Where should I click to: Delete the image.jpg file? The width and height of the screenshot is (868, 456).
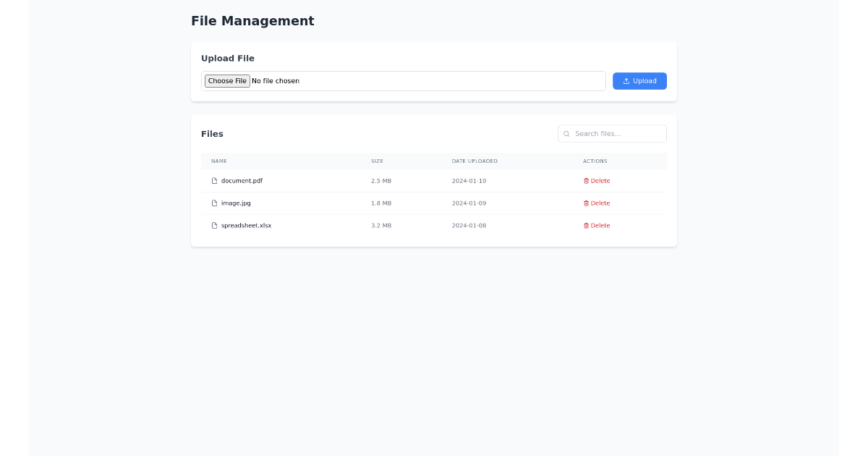pos(597,203)
